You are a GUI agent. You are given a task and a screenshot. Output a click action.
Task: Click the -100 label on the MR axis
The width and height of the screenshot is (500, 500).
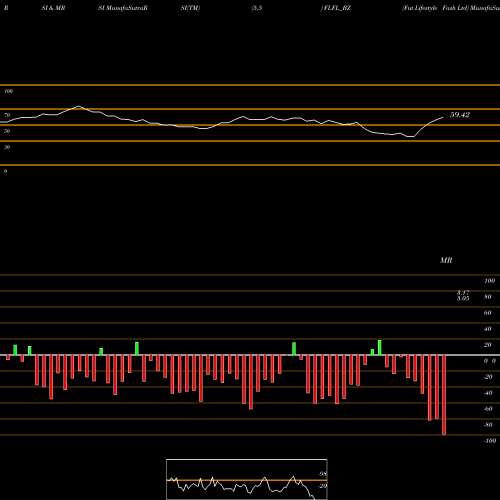pyautogui.click(x=489, y=441)
